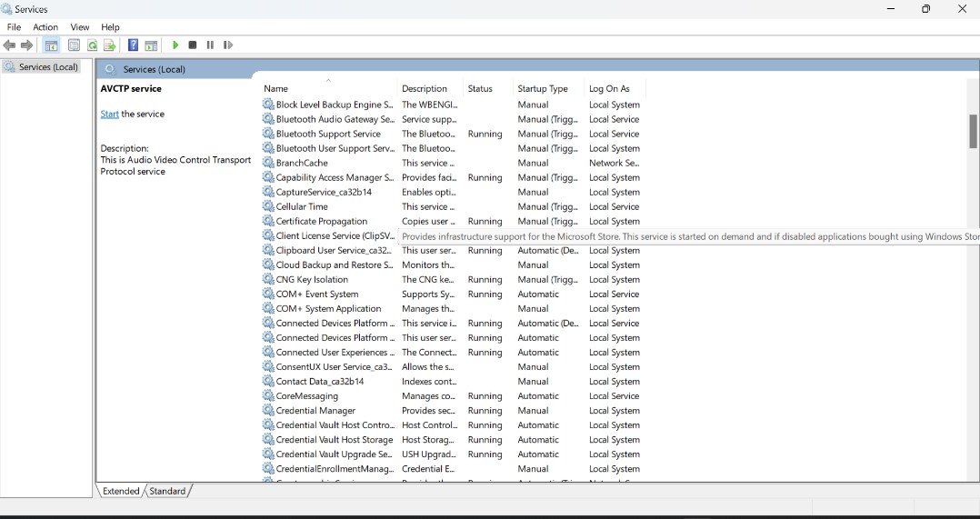Click the Services (Local) pane header
The width and height of the screenshot is (980, 519).
click(154, 69)
